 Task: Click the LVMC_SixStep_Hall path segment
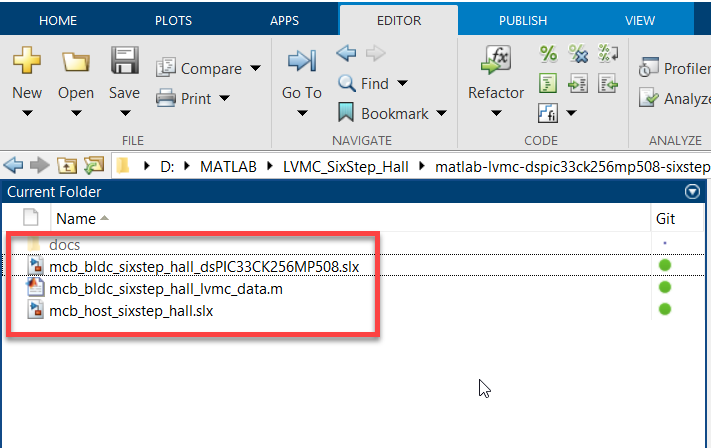(346, 167)
